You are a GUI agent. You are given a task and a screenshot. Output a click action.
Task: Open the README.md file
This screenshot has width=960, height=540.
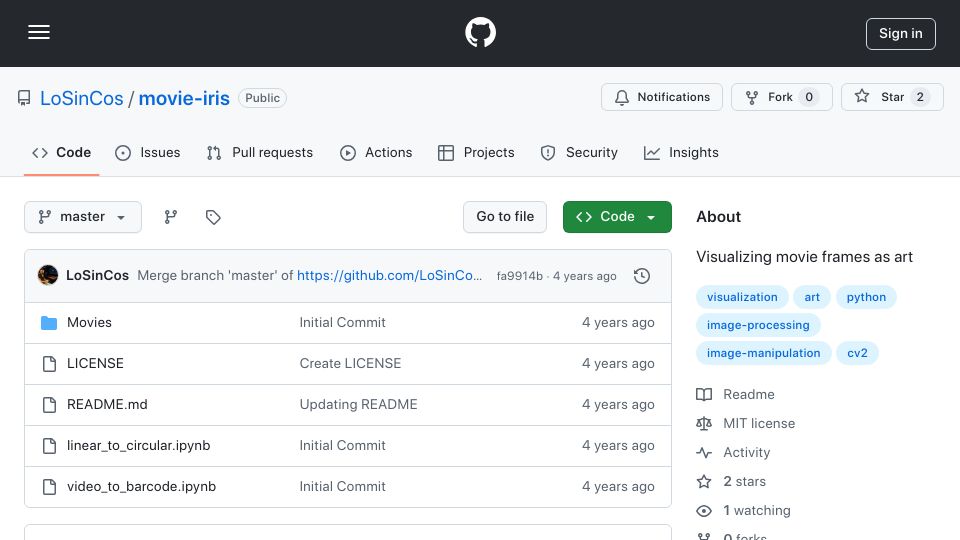pyautogui.click(x=107, y=405)
